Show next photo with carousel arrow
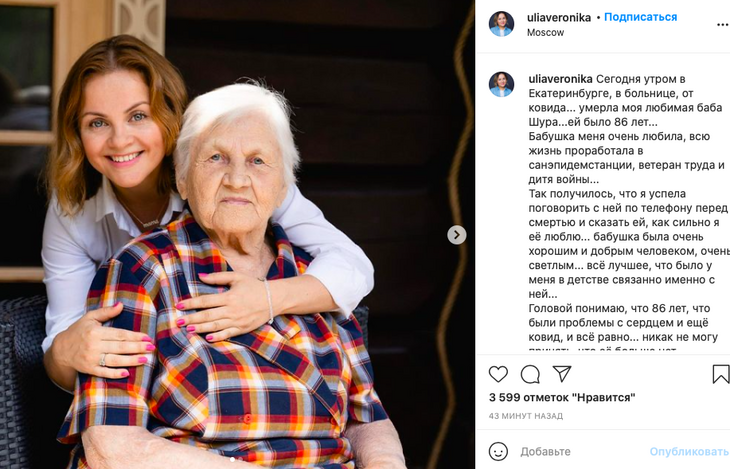The width and height of the screenshot is (730, 469). click(457, 235)
